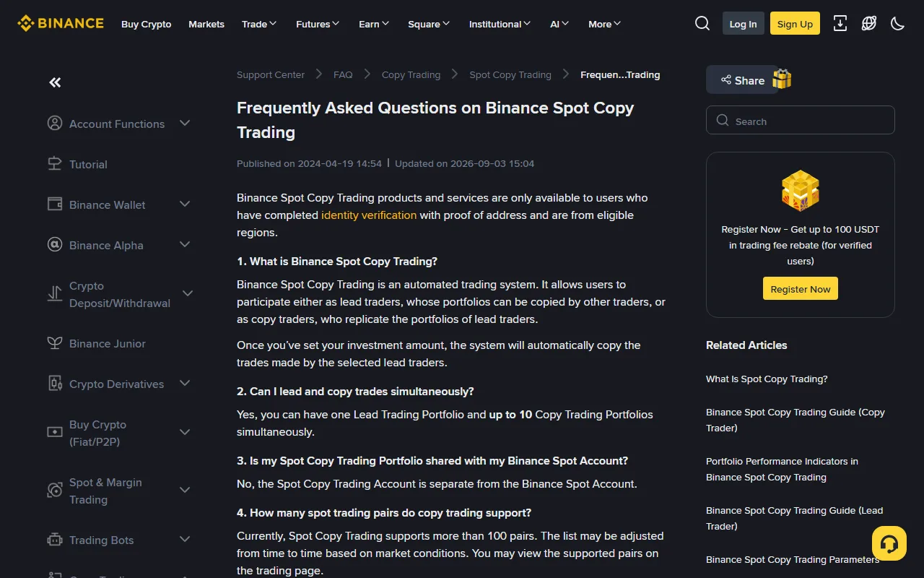Click the Register Now button
This screenshot has width=924, height=578.
pos(801,289)
